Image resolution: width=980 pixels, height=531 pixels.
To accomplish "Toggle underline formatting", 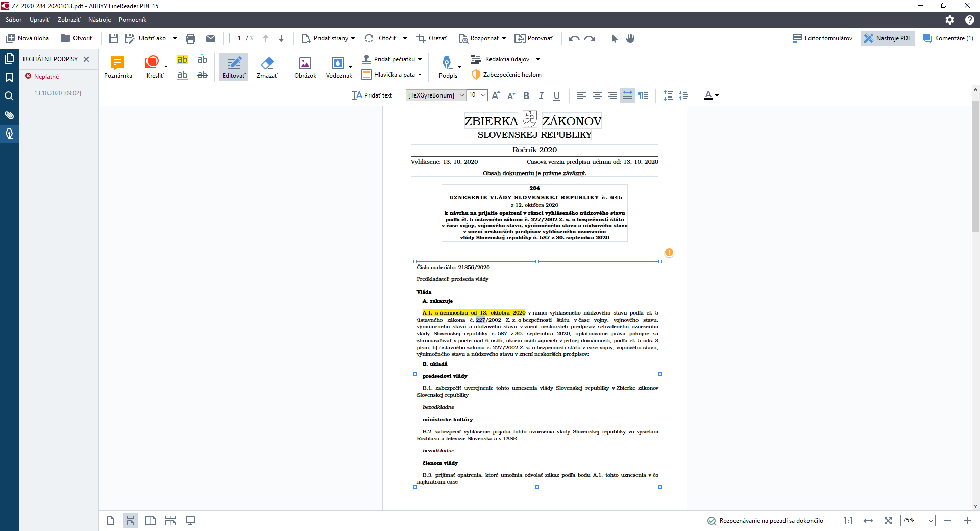I will click(557, 95).
